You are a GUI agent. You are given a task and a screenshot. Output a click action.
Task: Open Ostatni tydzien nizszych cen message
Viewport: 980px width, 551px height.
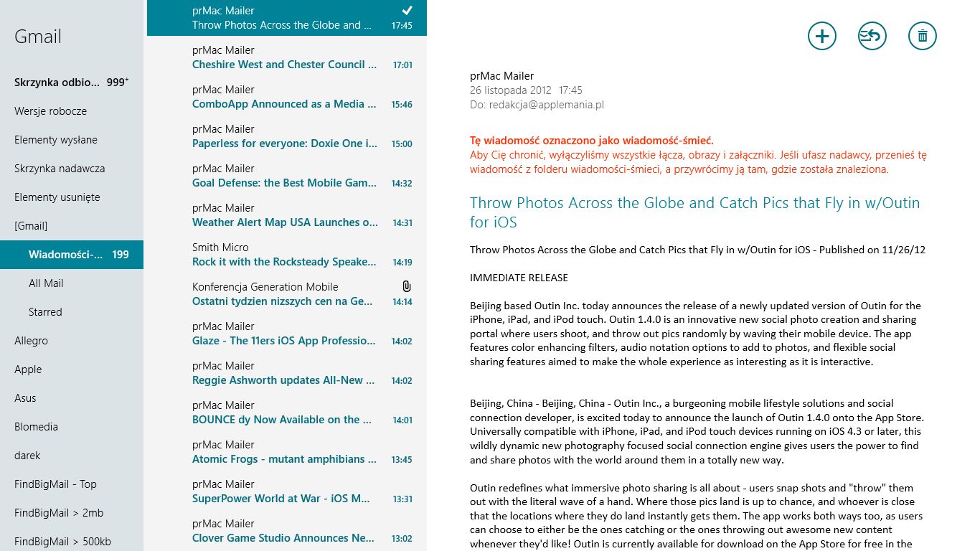coord(287,294)
